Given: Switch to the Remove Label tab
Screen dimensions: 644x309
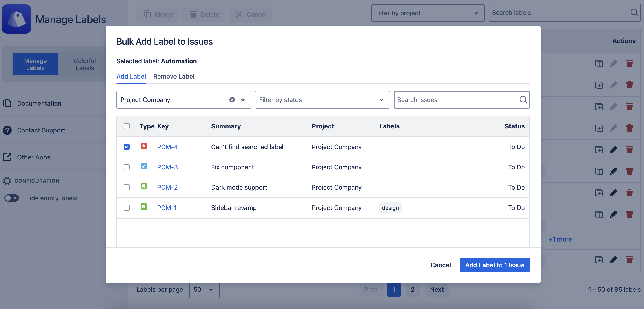Looking at the screenshot, I should 173,76.
